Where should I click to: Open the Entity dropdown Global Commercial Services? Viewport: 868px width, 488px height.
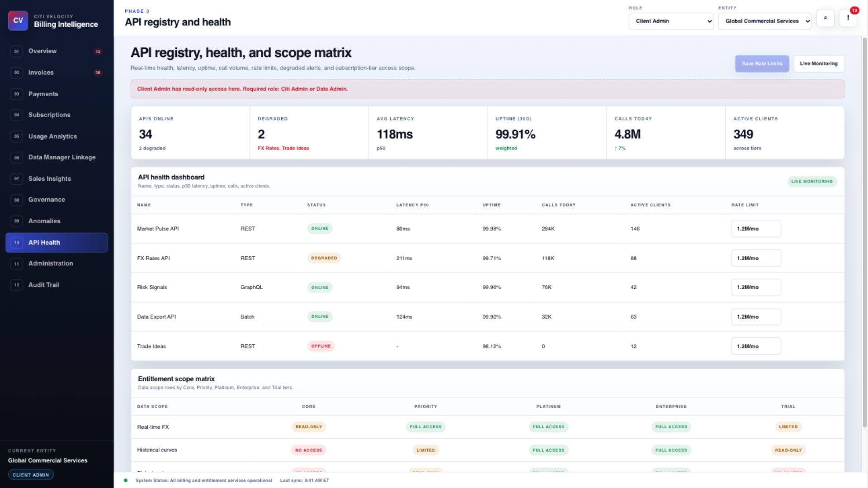click(765, 21)
